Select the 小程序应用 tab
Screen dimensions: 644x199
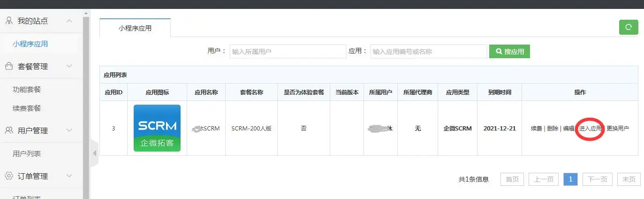[135, 28]
